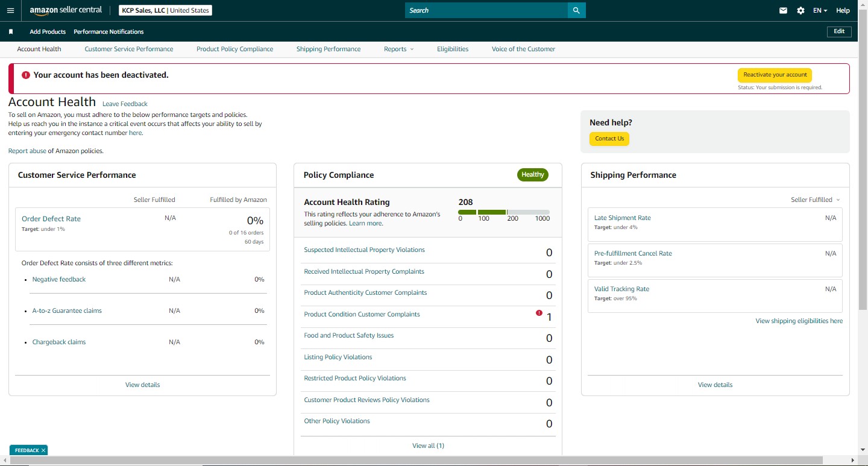Open Food and Product Safety Issues
The width and height of the screenshot is (868, 466).
(x=348, y=335)
